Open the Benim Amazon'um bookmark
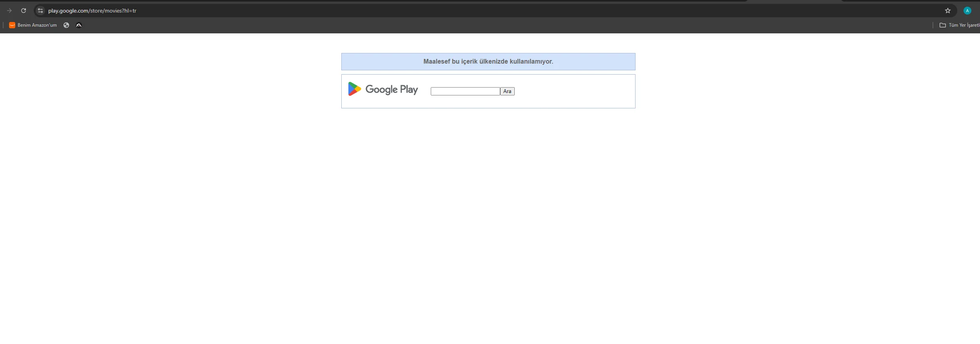Image resolution: width=980 pixels, height=344 pixels. coord(33,25)
